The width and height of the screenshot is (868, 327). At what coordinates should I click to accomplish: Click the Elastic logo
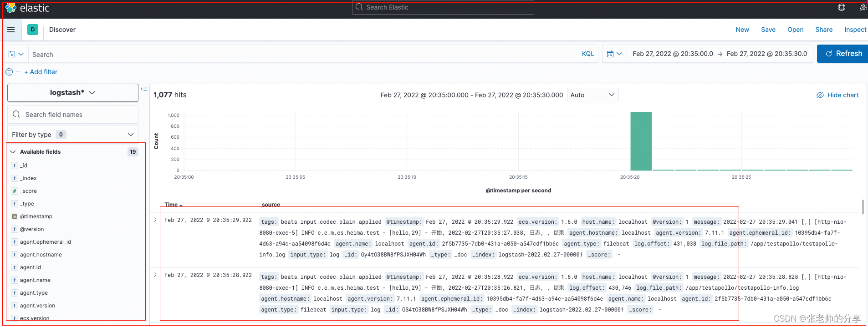(x=27, y=8)
